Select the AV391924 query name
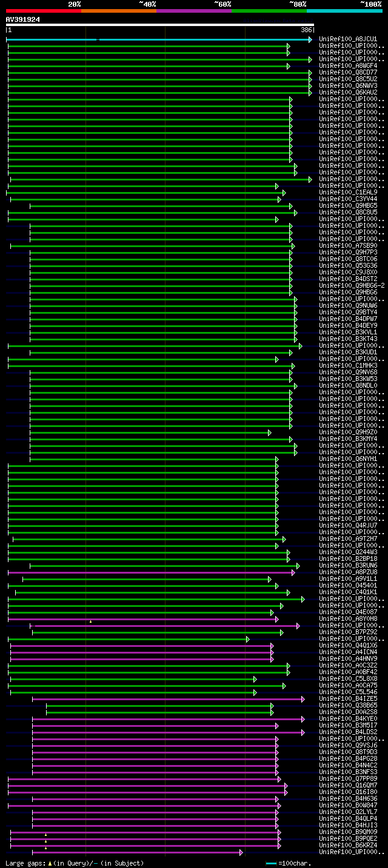This screenshot has height=868, width=388. pyautogui.click(x=23, y=19)
